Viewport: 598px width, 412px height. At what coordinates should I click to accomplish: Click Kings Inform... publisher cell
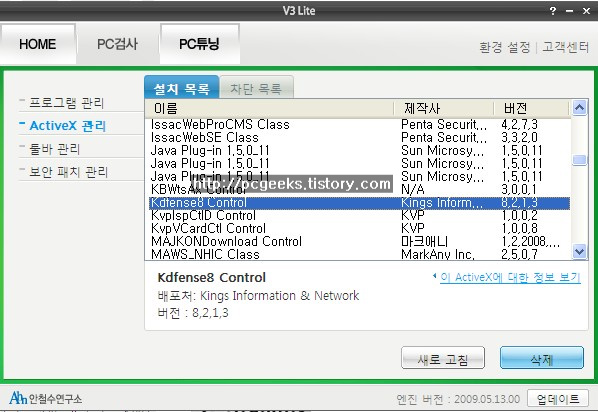[442, 203]
